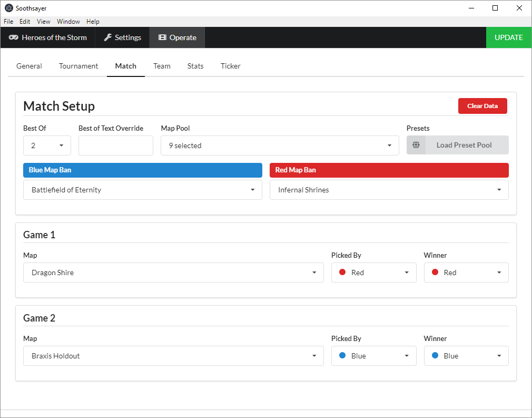
Task: Open the Help menu
Action: (93, 22)
